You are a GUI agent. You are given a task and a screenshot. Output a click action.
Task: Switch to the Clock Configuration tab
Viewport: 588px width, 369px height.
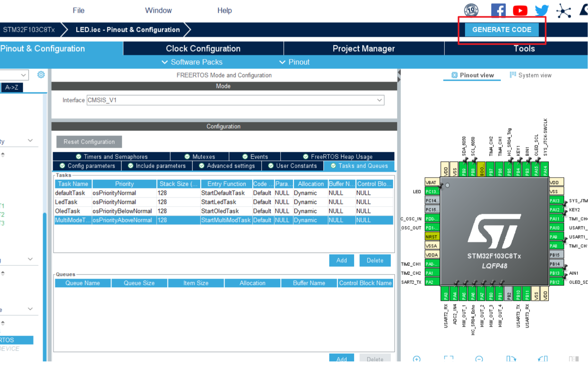(203, 48)
